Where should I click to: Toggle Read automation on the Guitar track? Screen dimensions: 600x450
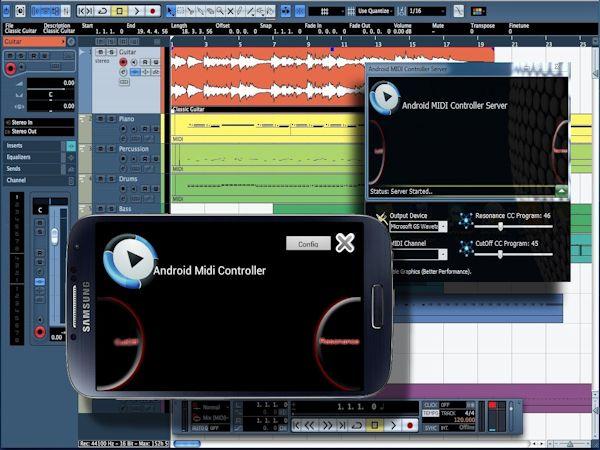[x=145, y=62]
